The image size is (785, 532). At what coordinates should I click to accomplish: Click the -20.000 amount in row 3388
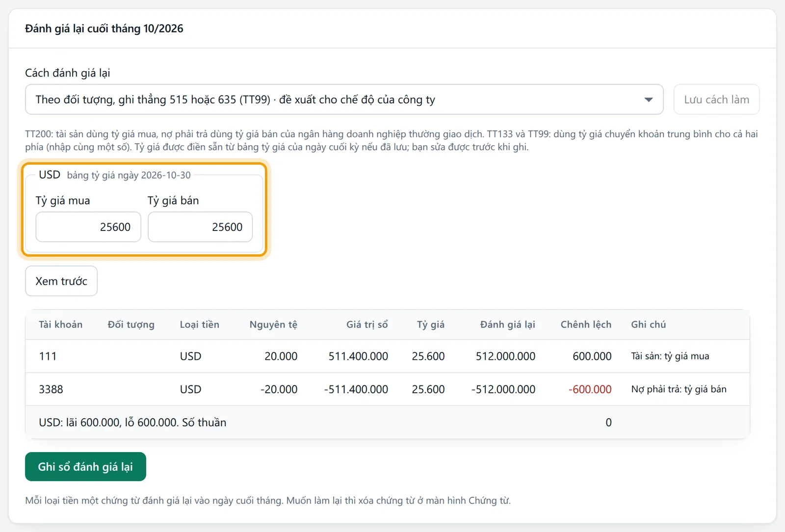pyautogui.click(x=279, y=389)
